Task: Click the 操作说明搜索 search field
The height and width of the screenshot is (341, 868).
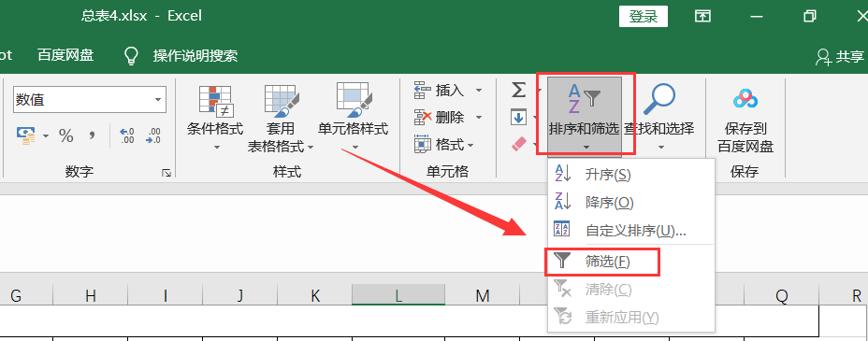Action: [x=195, y=55]
